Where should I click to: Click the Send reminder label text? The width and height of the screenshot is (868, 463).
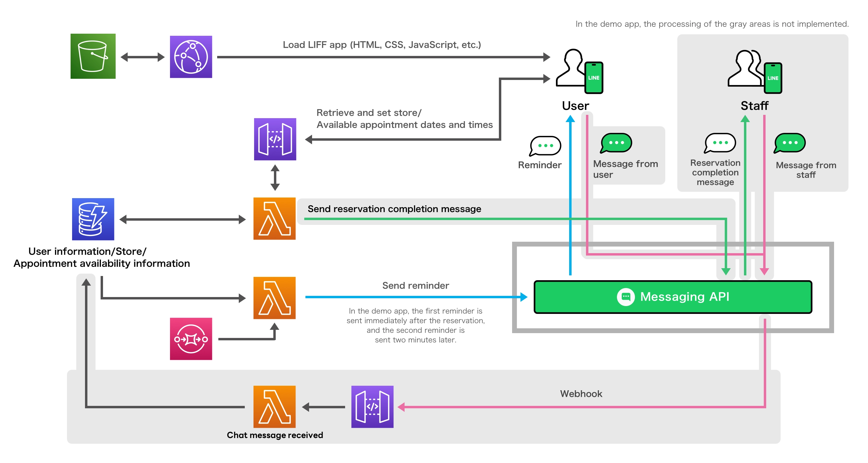415,285
